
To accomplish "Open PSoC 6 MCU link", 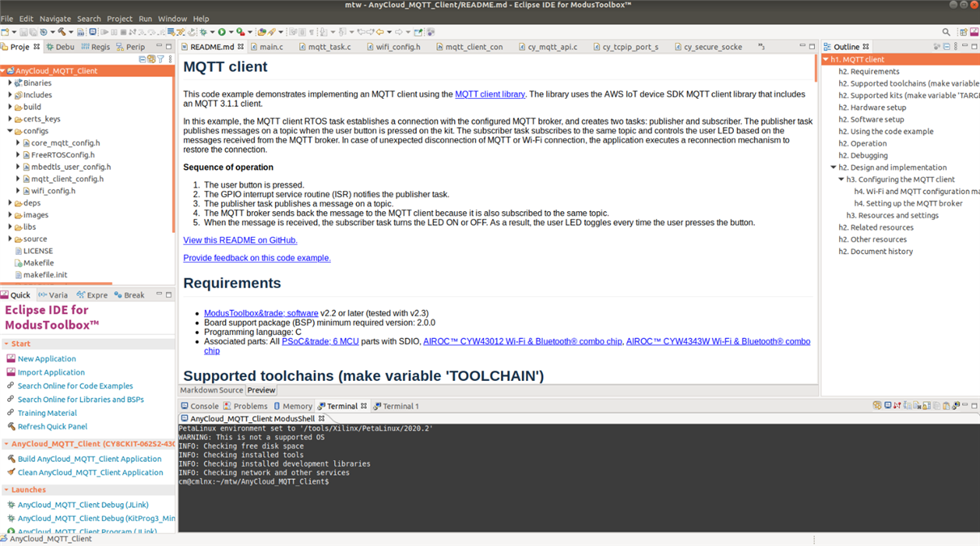I will [320, 341].
